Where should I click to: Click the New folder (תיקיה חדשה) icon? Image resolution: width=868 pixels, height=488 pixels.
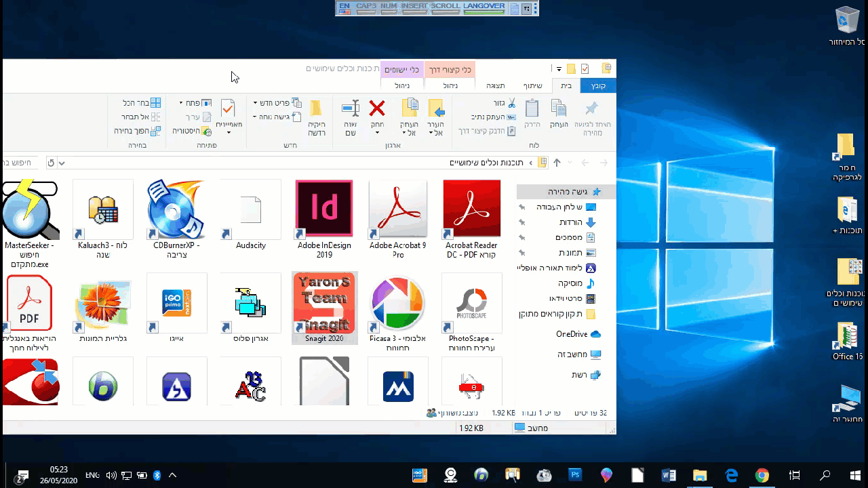316,108
